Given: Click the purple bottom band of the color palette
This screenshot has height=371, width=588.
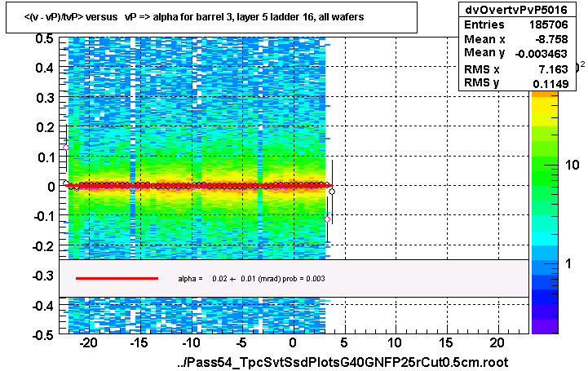Looking at the screenshot, I should (x=545, y=326).
